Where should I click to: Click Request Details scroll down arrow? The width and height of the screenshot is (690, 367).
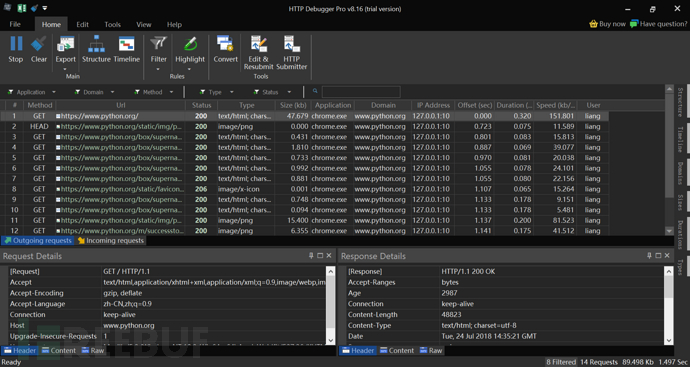pos(331,340)
